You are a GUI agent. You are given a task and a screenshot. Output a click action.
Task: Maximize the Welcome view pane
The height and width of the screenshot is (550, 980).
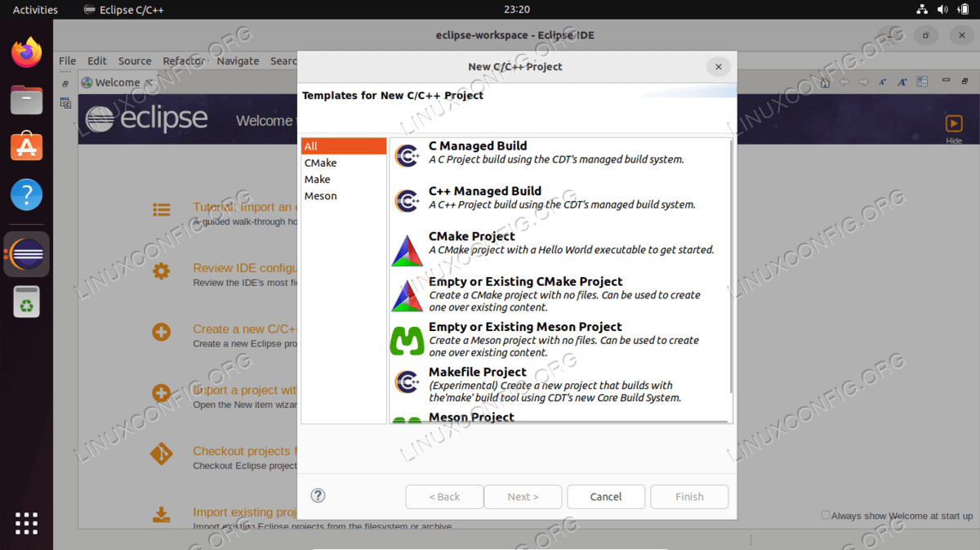965,81
